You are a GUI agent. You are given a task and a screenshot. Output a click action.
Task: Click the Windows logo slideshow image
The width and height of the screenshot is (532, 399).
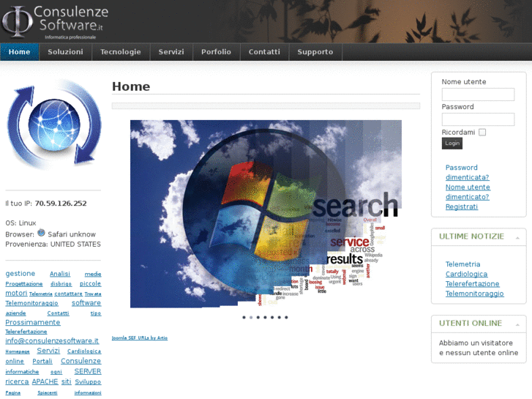pyautogui.click(x=266, y=214)
